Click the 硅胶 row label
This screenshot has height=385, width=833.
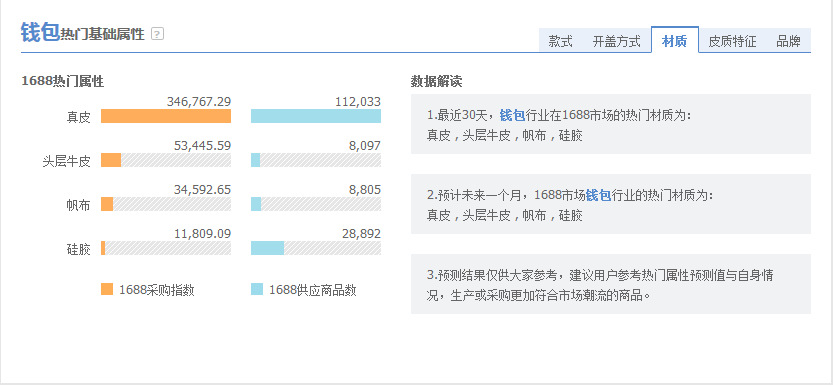[x=79, y=250]
